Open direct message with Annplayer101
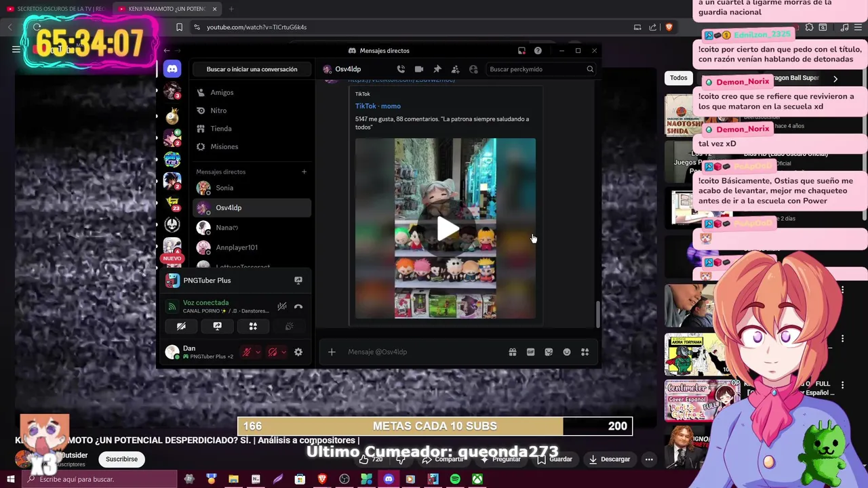868x488 pixels. click(252, 247)
